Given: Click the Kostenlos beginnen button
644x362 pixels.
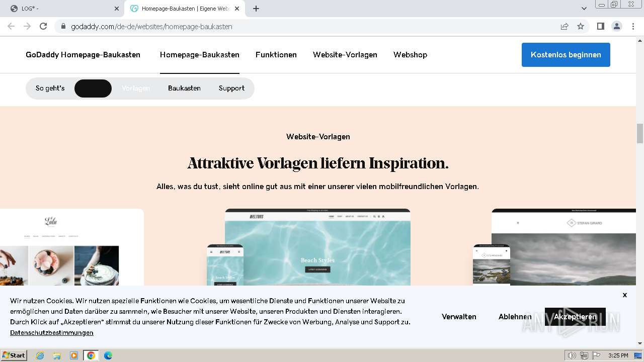Looking at the screenshot, I should pyautogui.click(x=566, y=55).
